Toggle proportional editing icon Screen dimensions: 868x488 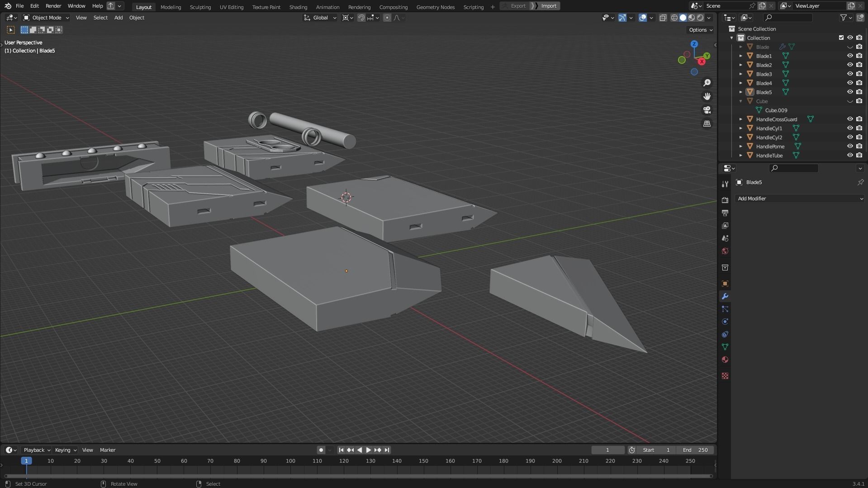point(387,18)
